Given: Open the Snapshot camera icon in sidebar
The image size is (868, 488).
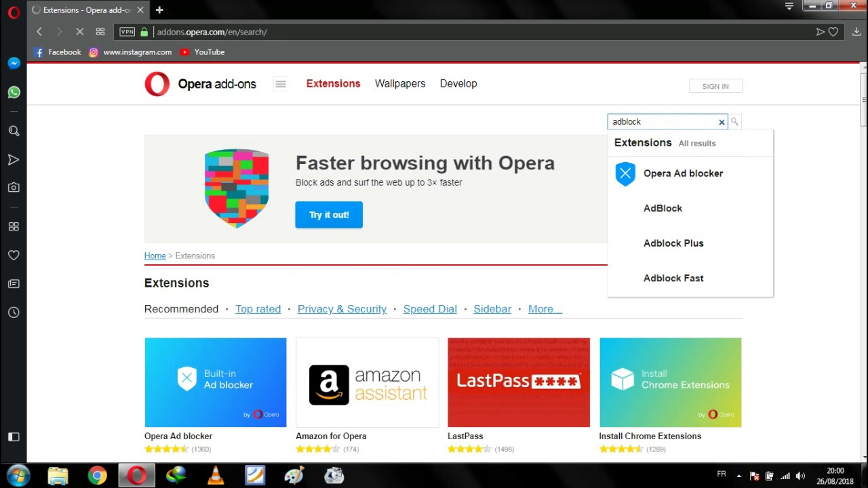Looking at the screenshot, I should click(14, 187).
